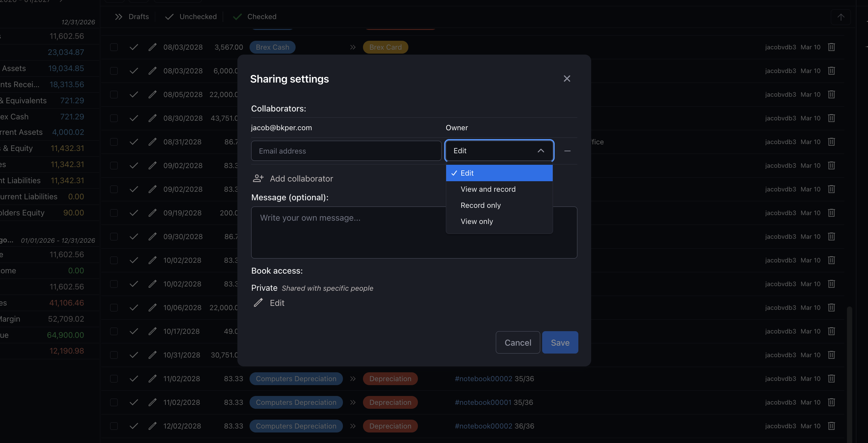Image resolution: width=868 pixels, height=443 pixels.
Task: Edit the 12/02/2028 transaction via pencil
Action: pyautogui.click(x=152, y=426)
